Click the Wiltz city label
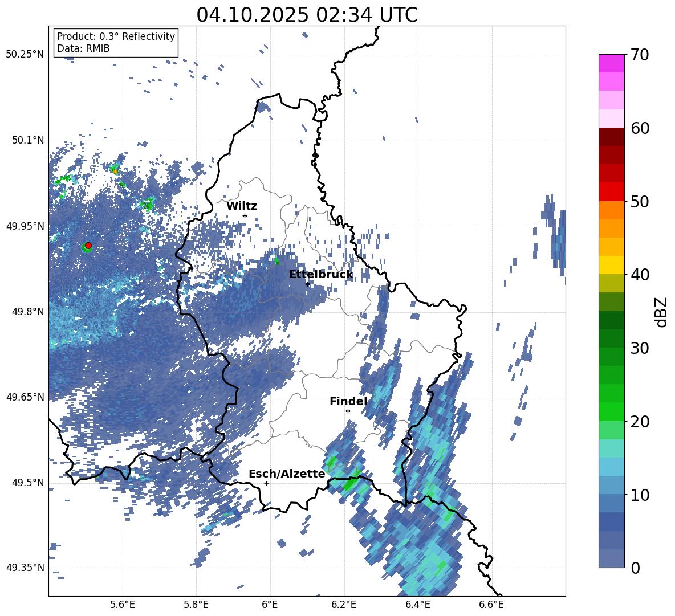This screenshot has width=675, height=616. click(x=242, y=206)
